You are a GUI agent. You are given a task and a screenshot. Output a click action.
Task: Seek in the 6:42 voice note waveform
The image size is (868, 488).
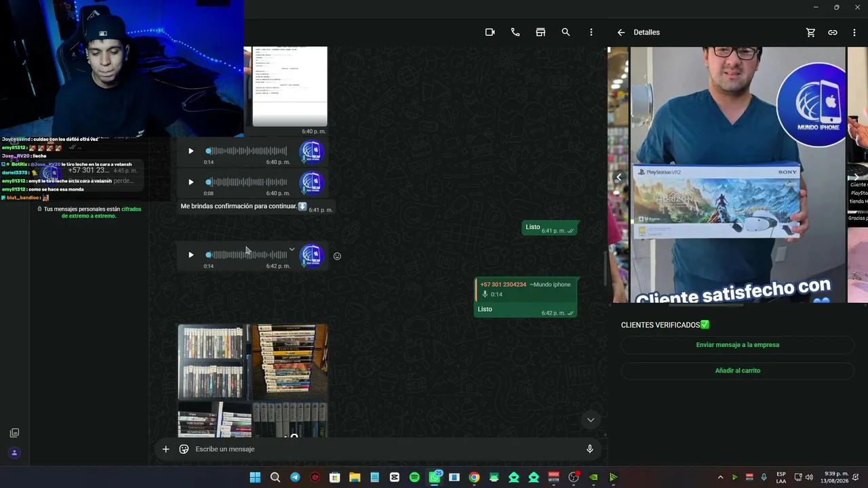[x=247, y=255]
